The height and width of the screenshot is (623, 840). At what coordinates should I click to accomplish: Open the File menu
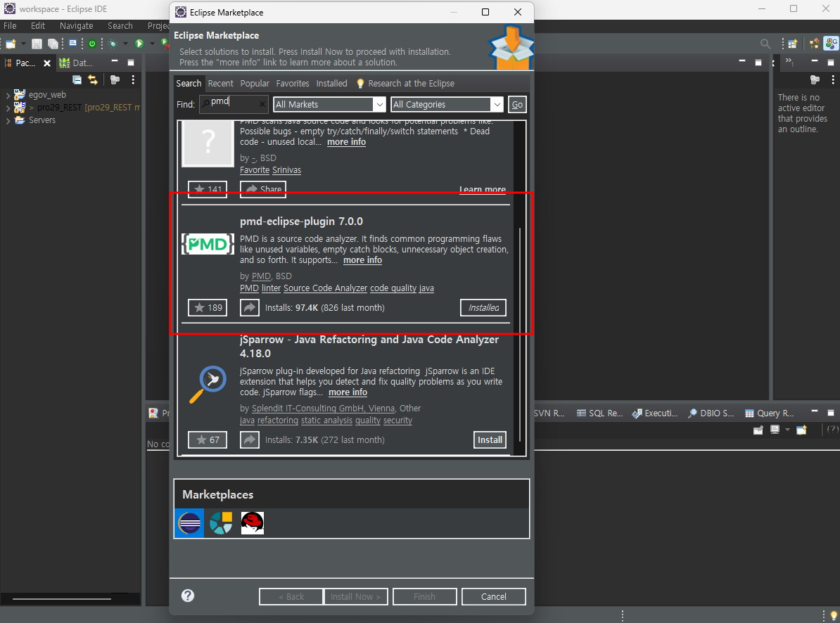coord(10,26)
